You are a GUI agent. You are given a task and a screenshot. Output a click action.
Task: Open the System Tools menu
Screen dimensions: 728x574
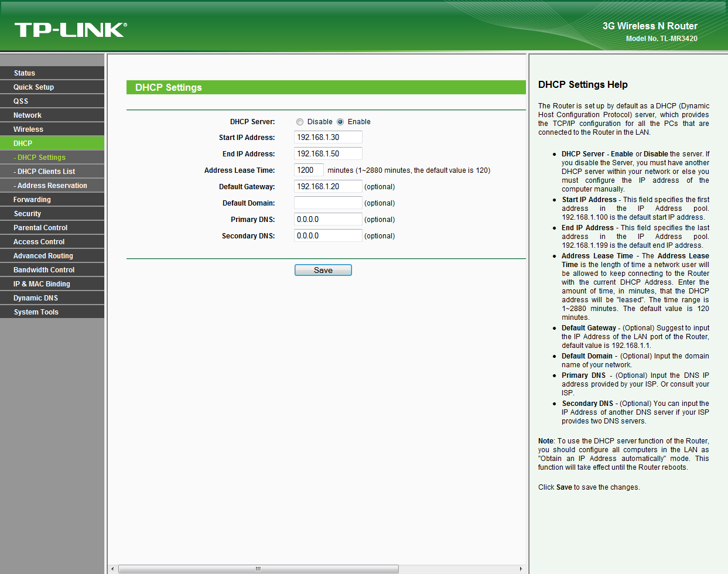pos(52,312)
